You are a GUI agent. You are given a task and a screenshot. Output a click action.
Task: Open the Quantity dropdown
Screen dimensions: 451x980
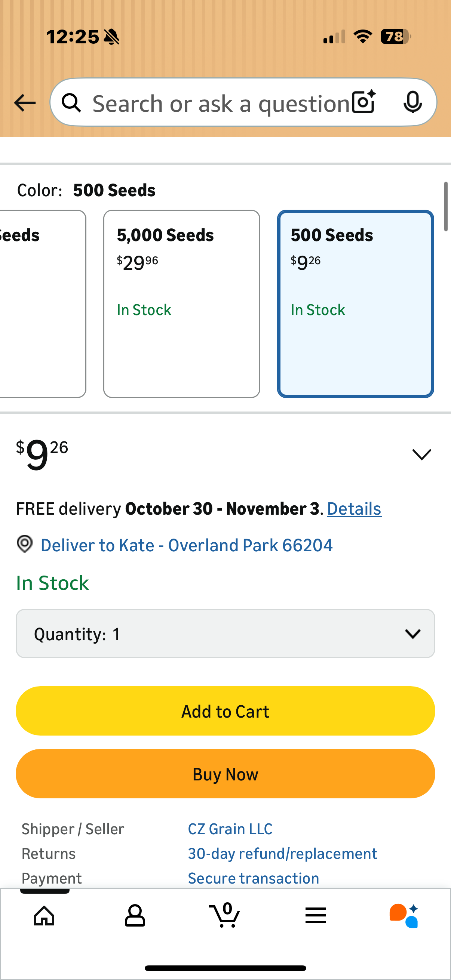click(x=225, y=634)
